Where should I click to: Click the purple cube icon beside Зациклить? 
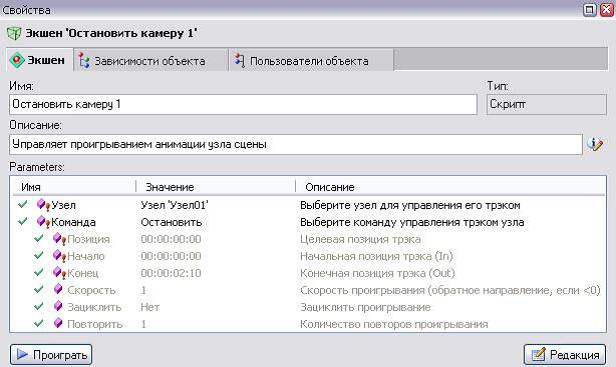58,306
